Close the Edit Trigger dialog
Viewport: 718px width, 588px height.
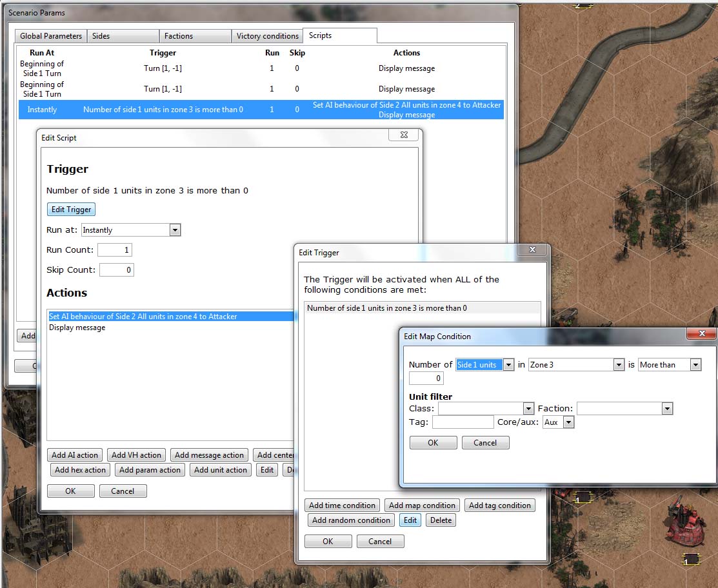[x=533, y=250]
